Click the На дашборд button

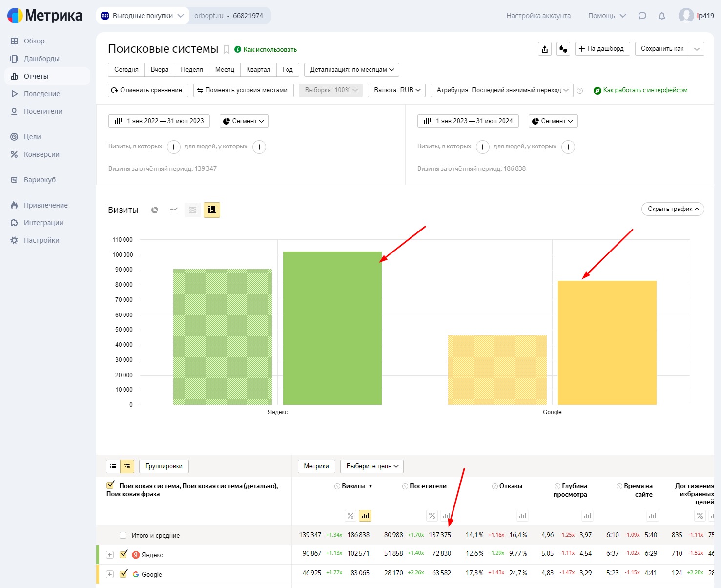pos(602,49)
